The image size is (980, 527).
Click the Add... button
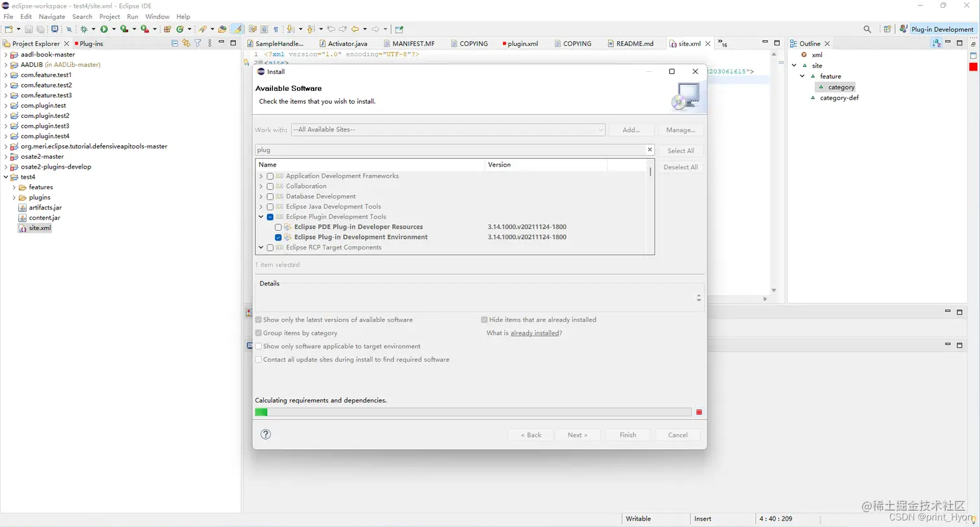pyautogui.click(x=631, y=130)
